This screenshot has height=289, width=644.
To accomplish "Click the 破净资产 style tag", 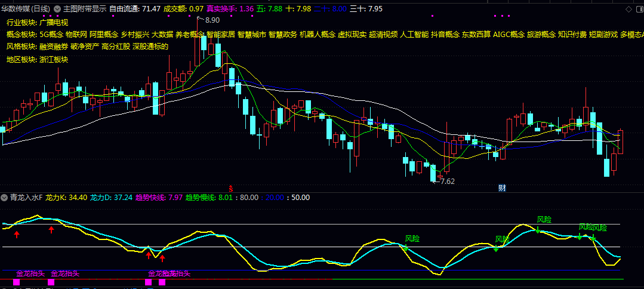I will point(85,47).
